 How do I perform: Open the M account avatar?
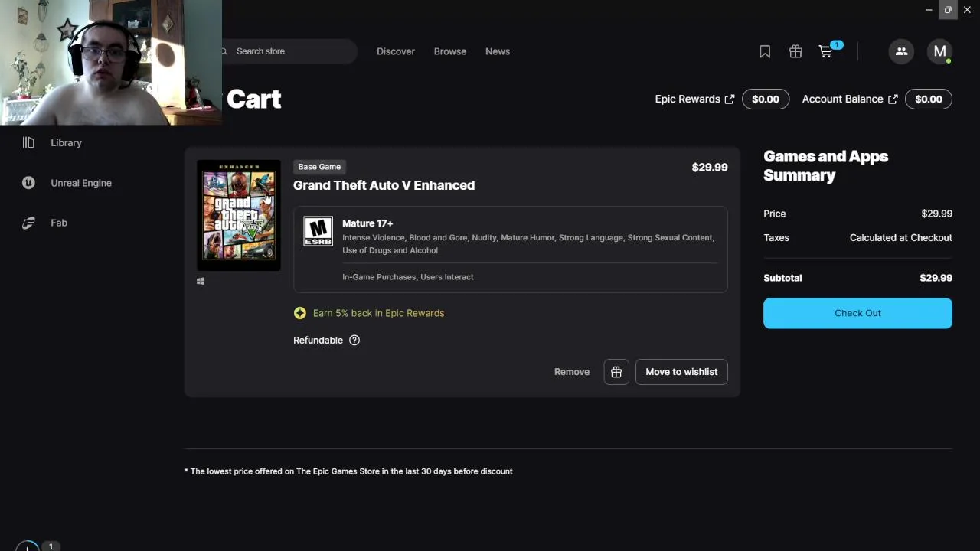click(939, 51)
